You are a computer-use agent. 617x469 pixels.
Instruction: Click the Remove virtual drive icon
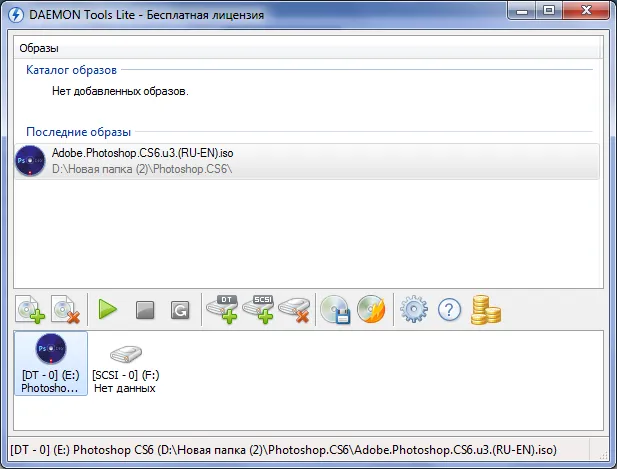(x=295, y=310)
